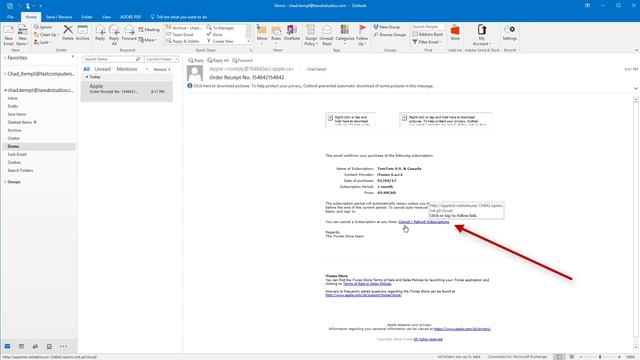Choose the Create New quick step
640x360 pixels.
220,41
